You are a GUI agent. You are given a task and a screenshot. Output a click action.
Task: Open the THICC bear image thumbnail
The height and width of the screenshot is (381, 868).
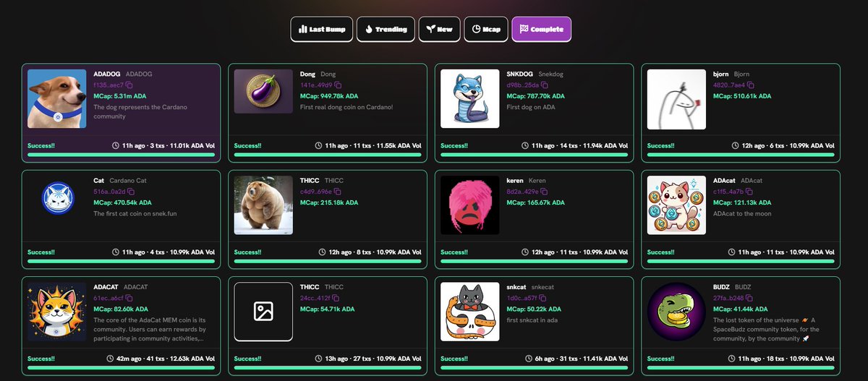coord(263,205)
